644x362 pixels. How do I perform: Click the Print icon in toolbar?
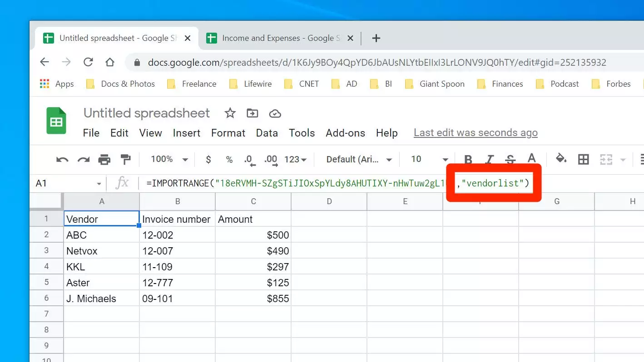(x=104, y=159)
